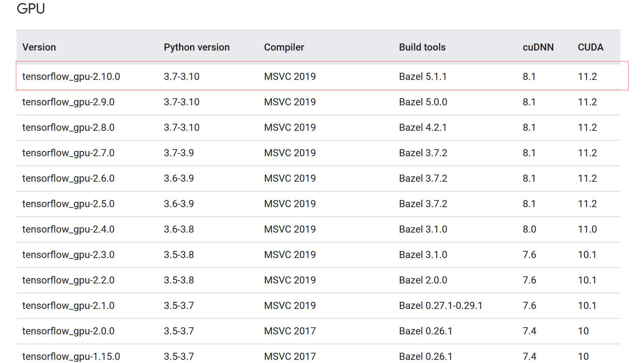
Task: Click CUDA 10 in the 1.15.0 row
Action: click(583, 356)
